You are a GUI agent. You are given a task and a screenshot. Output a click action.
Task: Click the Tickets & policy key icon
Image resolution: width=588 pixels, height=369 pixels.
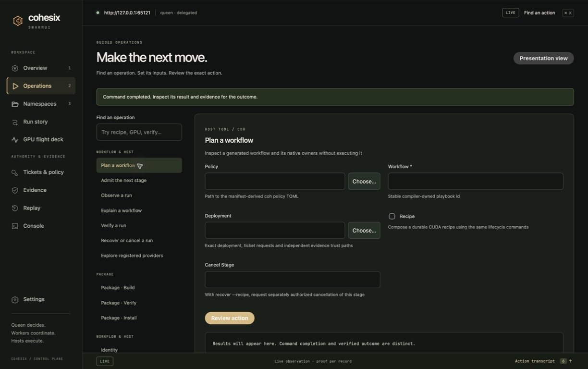coord(15,172)
